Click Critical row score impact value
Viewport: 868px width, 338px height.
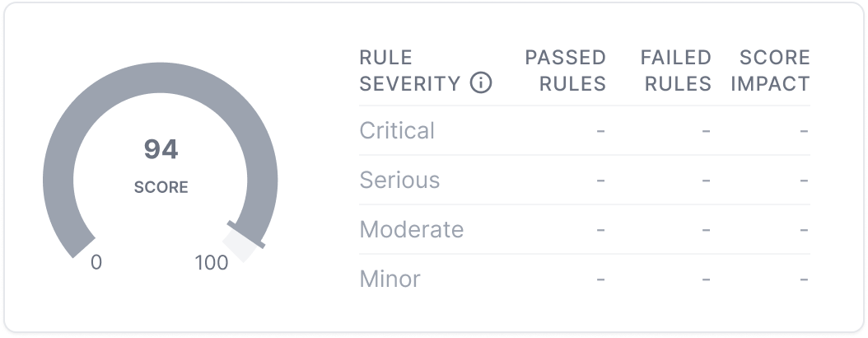point(805,131)
